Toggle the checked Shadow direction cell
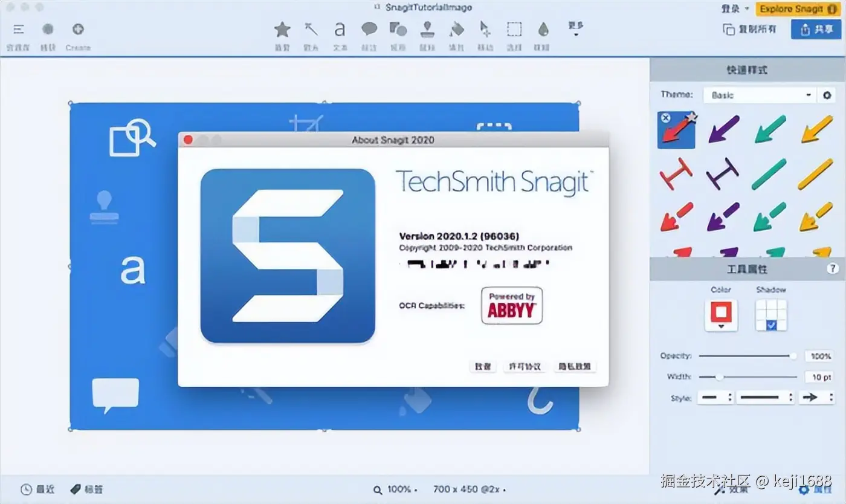 (771, 325)
